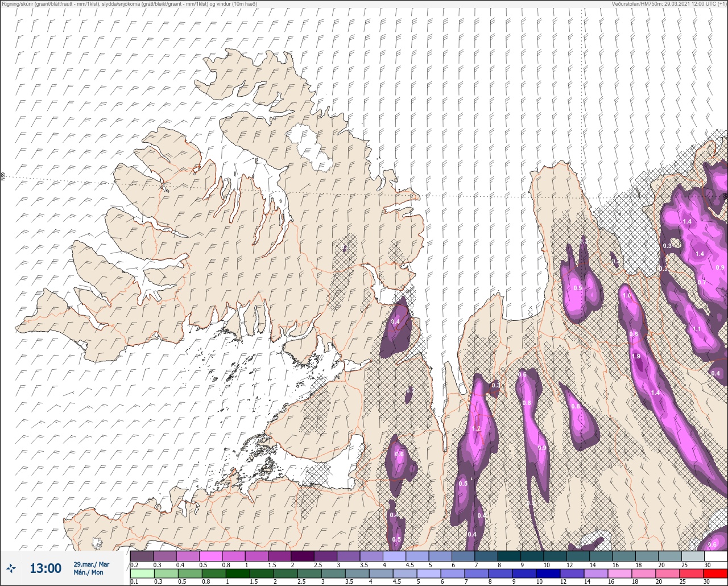Click the 1.1 snowfall value on the map
The image size is (728, 586).
pyautogui.click(x=697, y=329)
